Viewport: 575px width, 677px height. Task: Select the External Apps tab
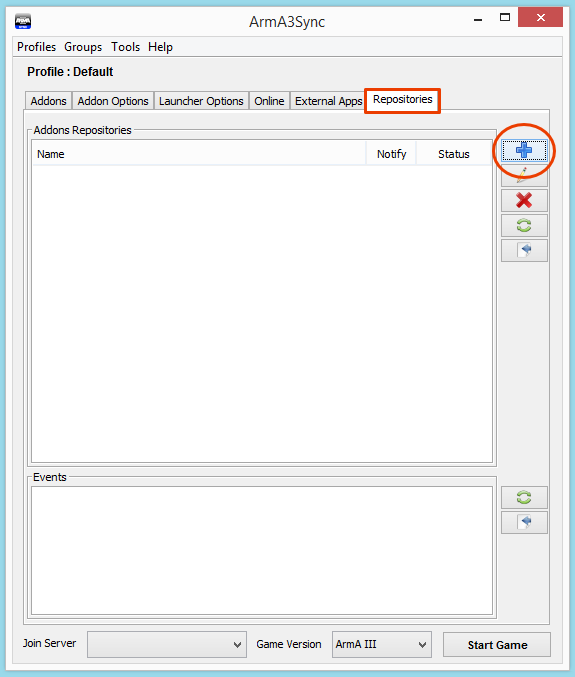(328, 101)
